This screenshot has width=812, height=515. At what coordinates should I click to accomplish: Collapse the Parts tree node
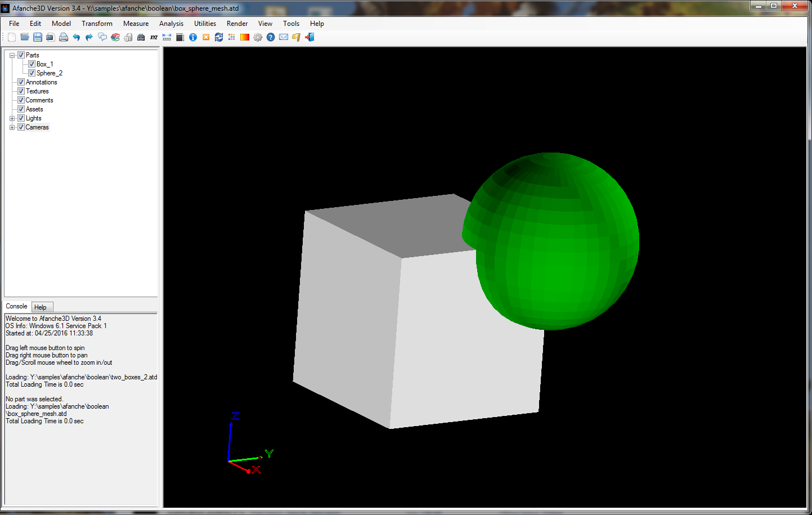coord(12,55)
